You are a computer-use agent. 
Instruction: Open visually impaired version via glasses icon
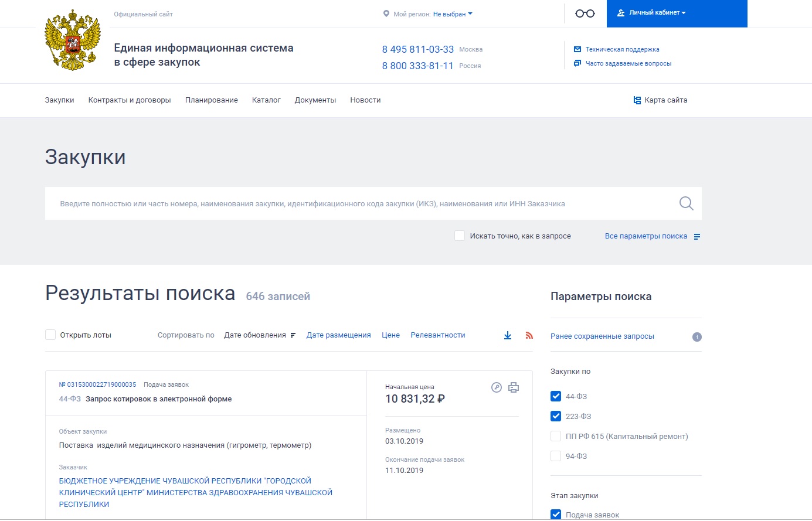pos(585,13)
